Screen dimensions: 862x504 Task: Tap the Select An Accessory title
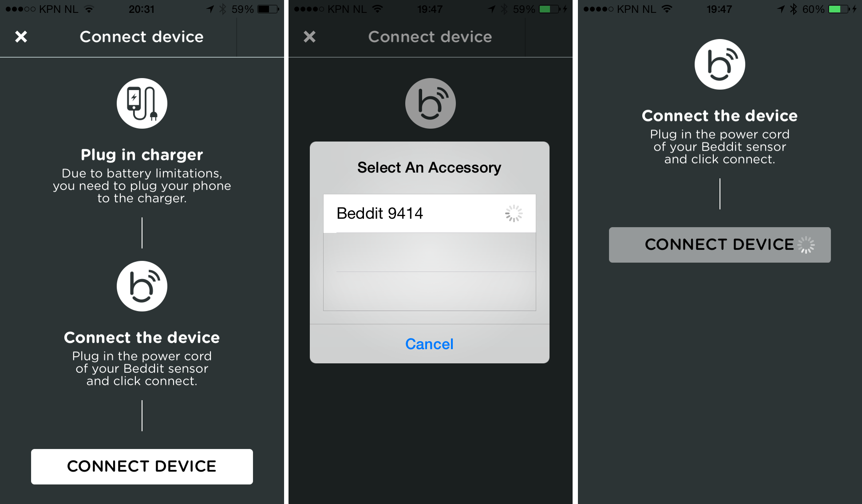pos(429,167)
